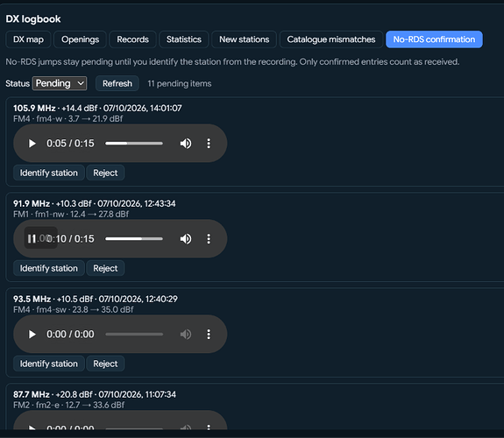The height and width of the screenshot is (438, 504).
Task: Click the Refresh button
Action: point(117,83)
